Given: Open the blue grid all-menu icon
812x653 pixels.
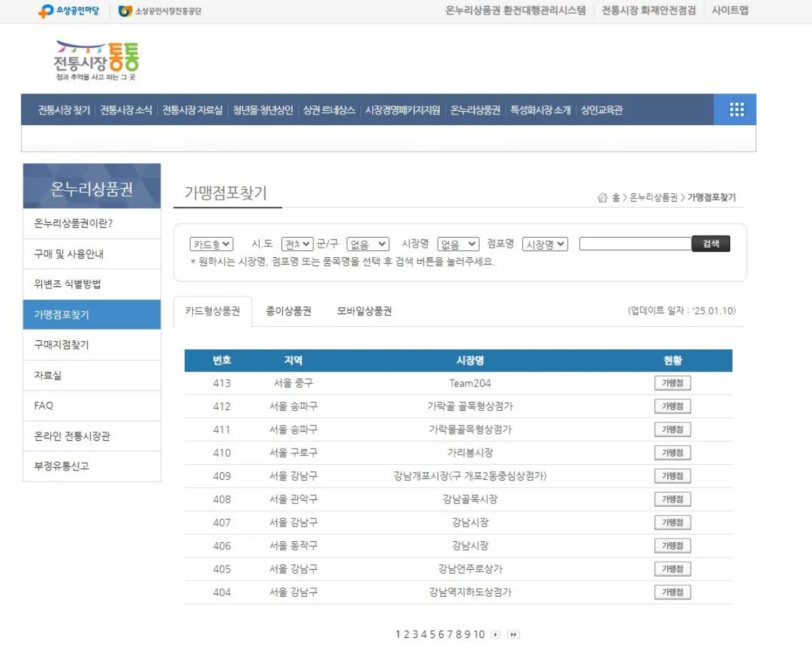Looking at the screenshot, I should [736, 110].
